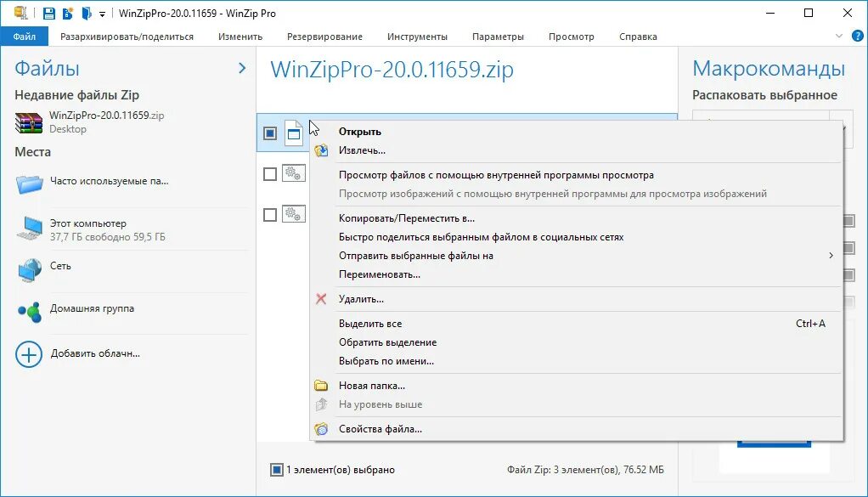Screen dimensions: 868x497
Task: Click the plus circle add cloud icon
Action: click(29, 354)
